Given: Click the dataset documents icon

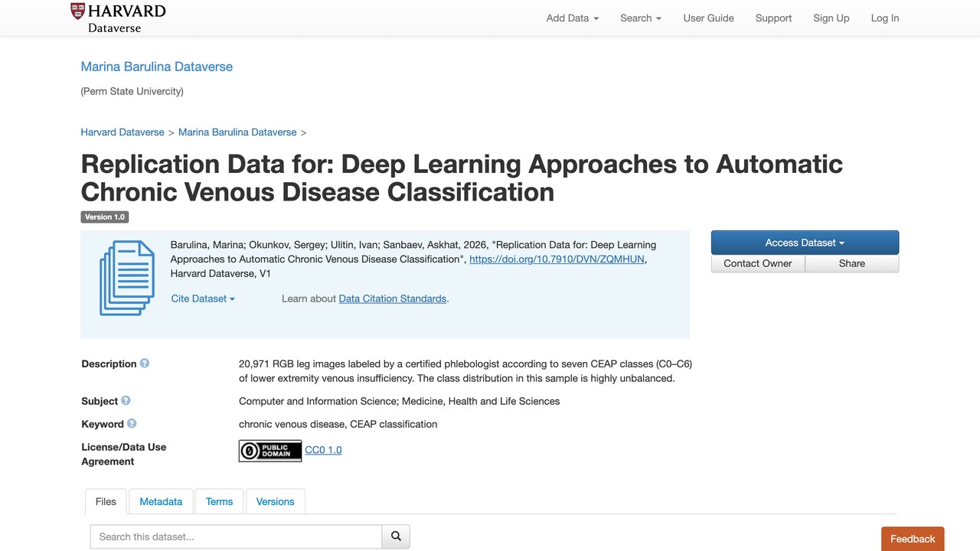Looking at the screenshot, I should pos(127,278).
